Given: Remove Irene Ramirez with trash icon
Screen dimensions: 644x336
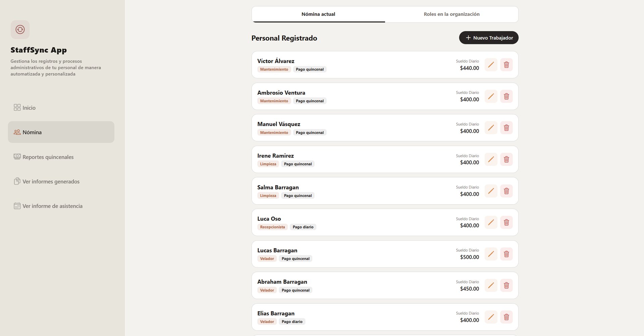Looking at the screenshot, I should click(x=506, y=159).
